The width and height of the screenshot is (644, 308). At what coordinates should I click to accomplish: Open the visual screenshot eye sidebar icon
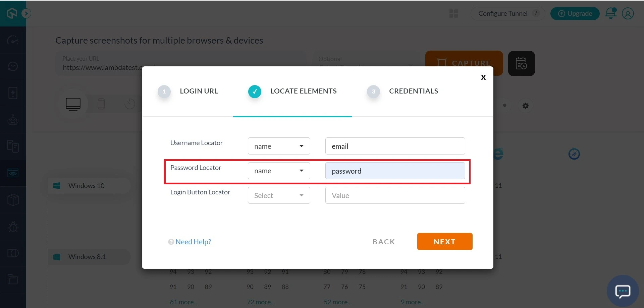point(13,173)
